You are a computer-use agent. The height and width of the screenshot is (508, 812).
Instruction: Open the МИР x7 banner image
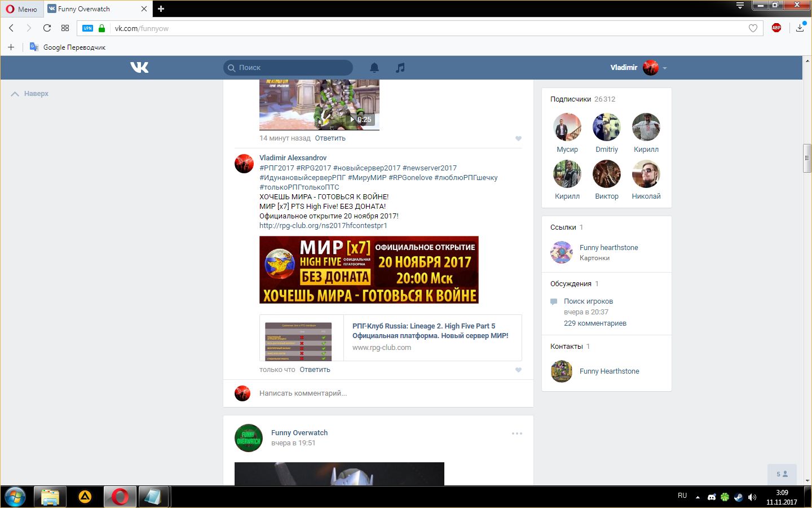tap(369, 270)
